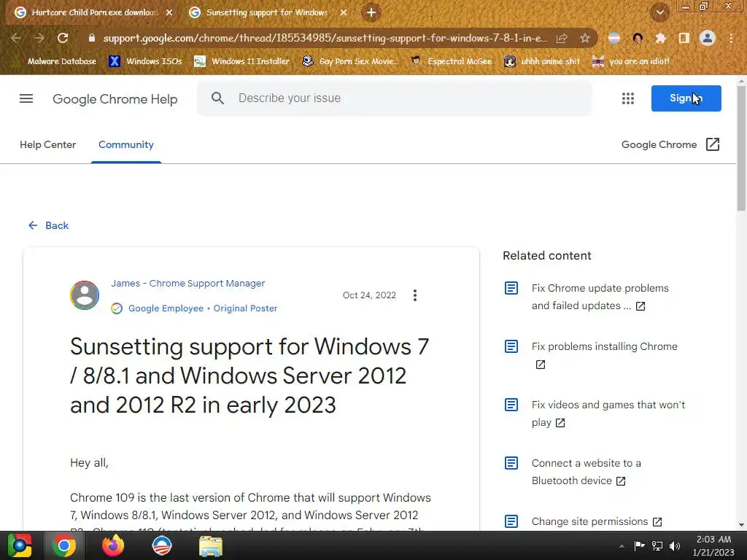Click the Oct 24, 2022 post date
747x560 pixels.
369,295
